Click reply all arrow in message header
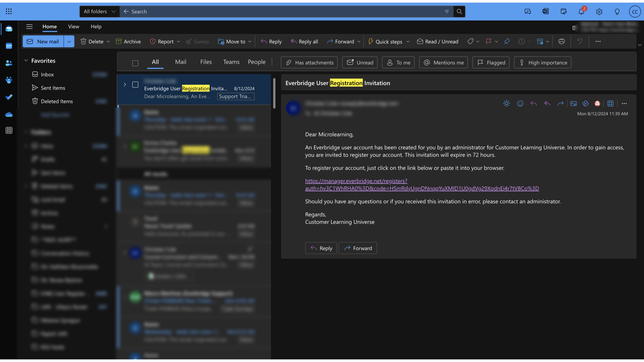 [547, 104]
